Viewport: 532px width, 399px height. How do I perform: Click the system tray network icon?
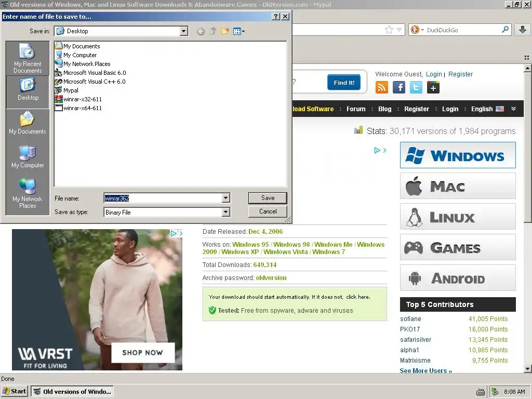point(495,392)
